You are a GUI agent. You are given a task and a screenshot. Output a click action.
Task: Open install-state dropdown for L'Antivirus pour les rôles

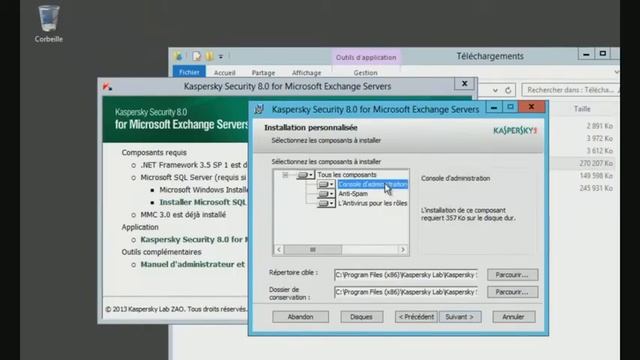pos(326,203)
